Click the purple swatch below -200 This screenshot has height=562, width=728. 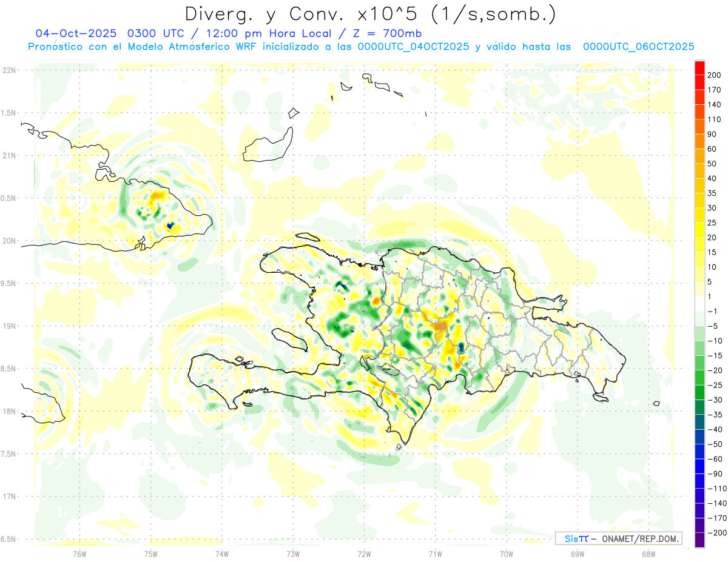pos(700,540)
